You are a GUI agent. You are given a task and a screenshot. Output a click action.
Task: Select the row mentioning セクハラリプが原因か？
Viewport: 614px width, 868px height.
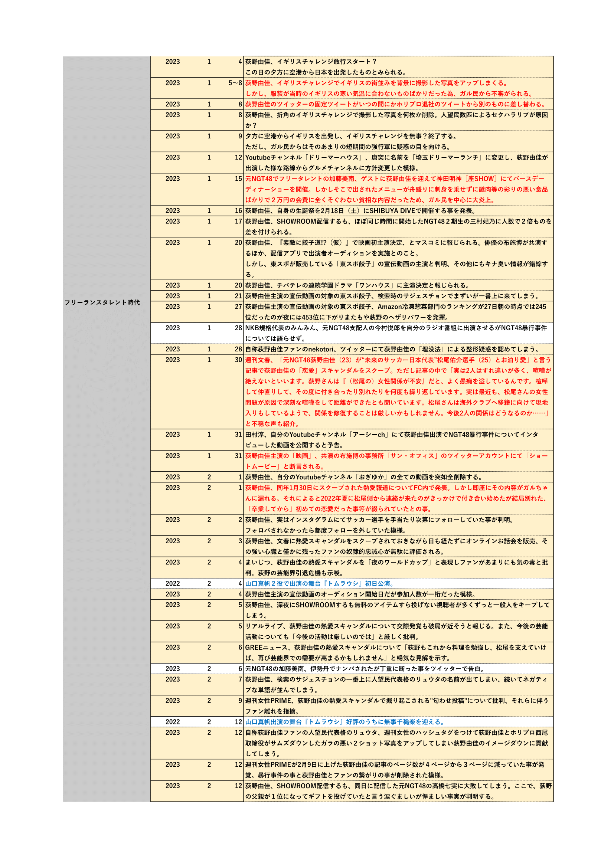point(398,120)
